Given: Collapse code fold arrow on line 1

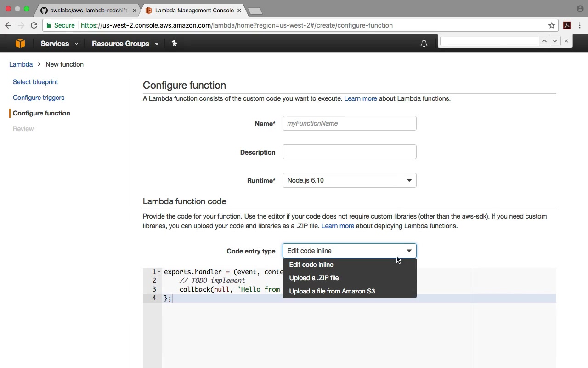Looking at the screenshot, I should coord(159,272).
